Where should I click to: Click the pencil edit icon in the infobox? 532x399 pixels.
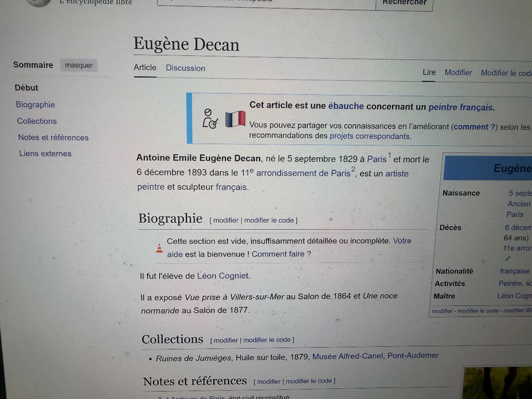tap(508, 259)
